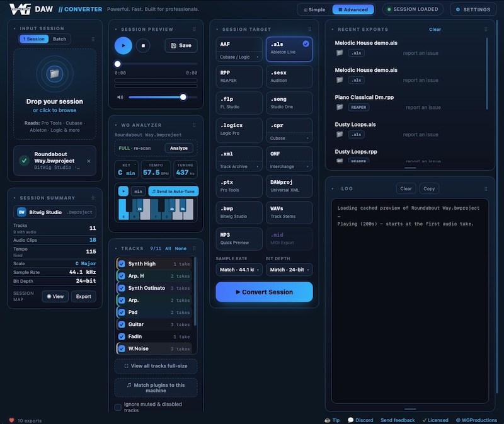Viewport: 504px width, 424px height.
Task: Select the Batch tab
Action: coord(59,39)
